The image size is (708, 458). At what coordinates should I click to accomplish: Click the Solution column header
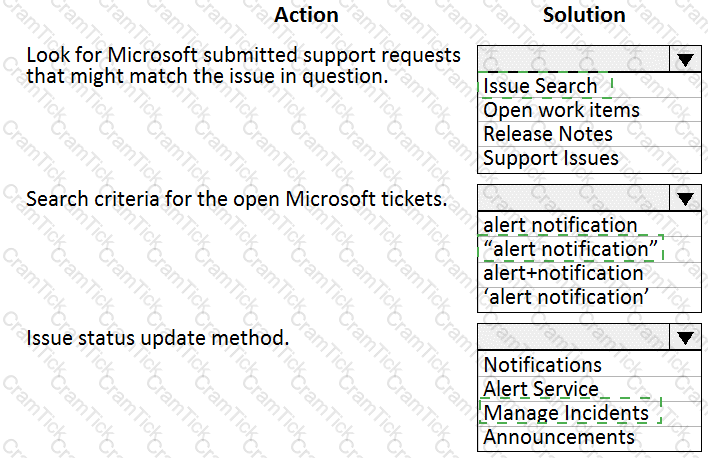click(x=584, y=15)
